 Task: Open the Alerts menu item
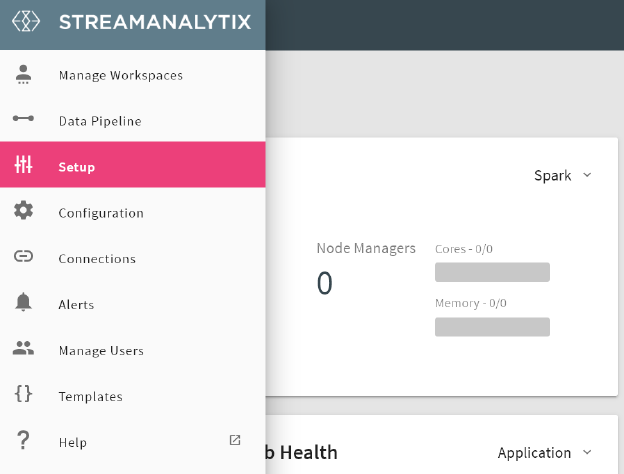tap(133, 304)
